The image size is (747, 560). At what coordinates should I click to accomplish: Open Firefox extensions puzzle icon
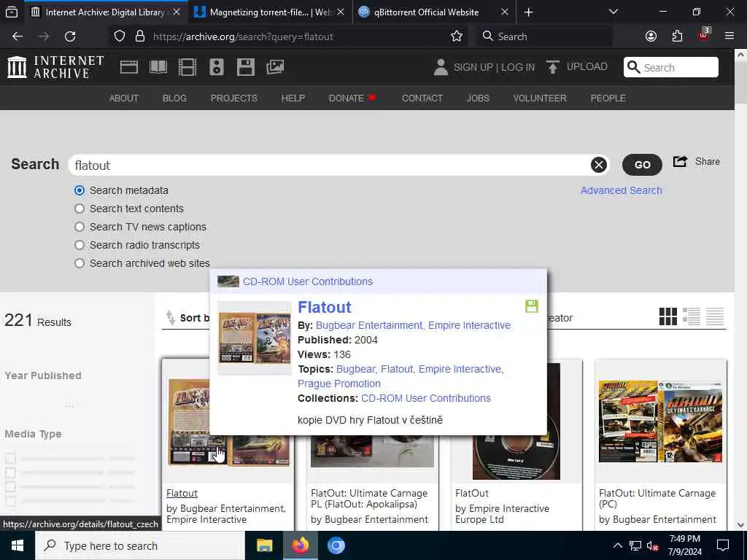[677, 36]
